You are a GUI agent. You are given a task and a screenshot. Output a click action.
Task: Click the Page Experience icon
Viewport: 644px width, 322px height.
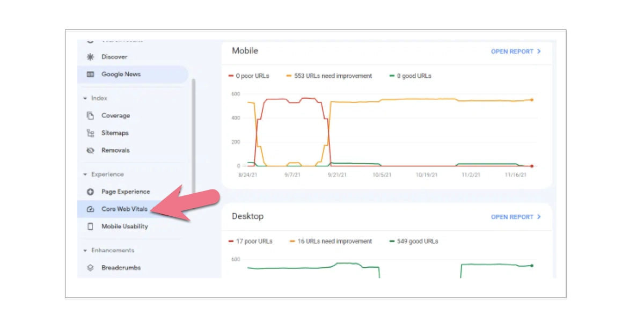tap(90, 191)
